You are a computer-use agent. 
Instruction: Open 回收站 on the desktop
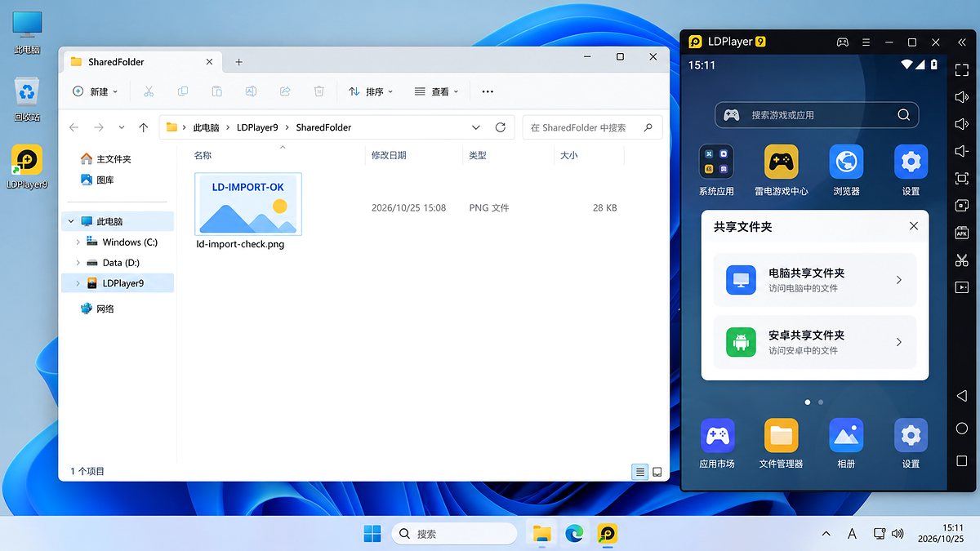(27, 98)
